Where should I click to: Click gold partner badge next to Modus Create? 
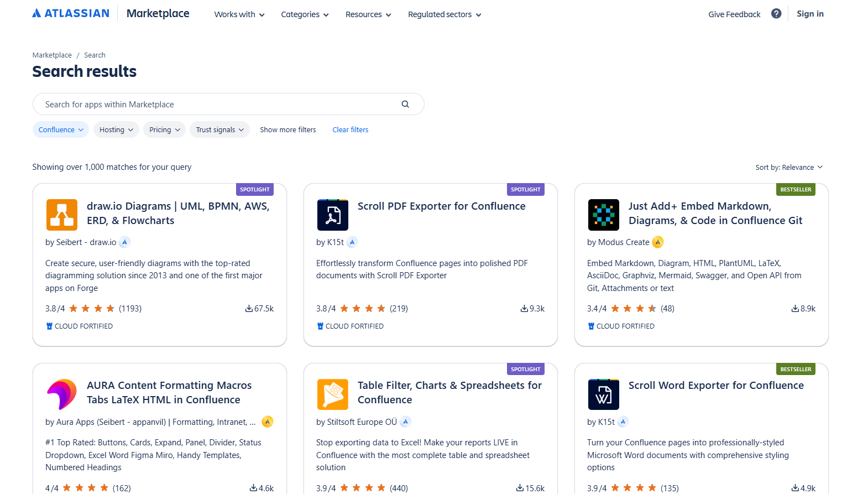(x=658, y=242)
